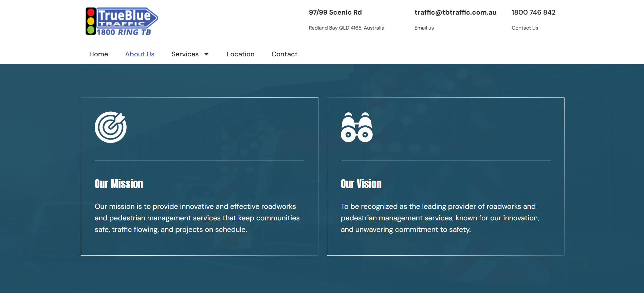Click the Redland Bay QLD 4165 address line

[346, 28]
